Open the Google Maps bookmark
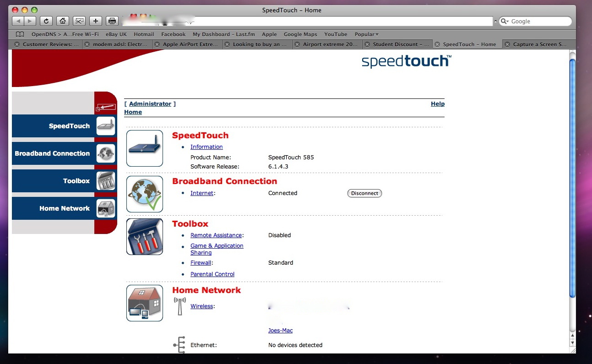The image size is (592, 364). (300, 34)
